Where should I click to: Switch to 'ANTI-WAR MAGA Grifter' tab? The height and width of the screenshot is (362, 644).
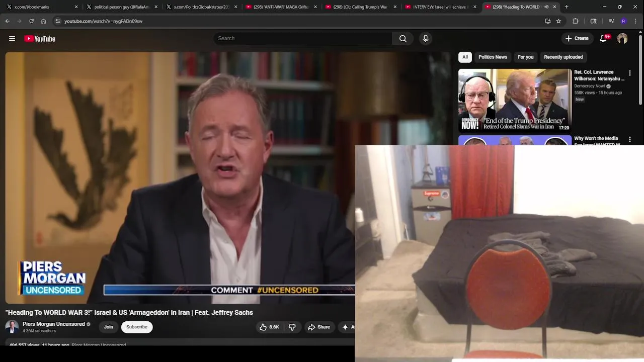[x=280, y=7]
